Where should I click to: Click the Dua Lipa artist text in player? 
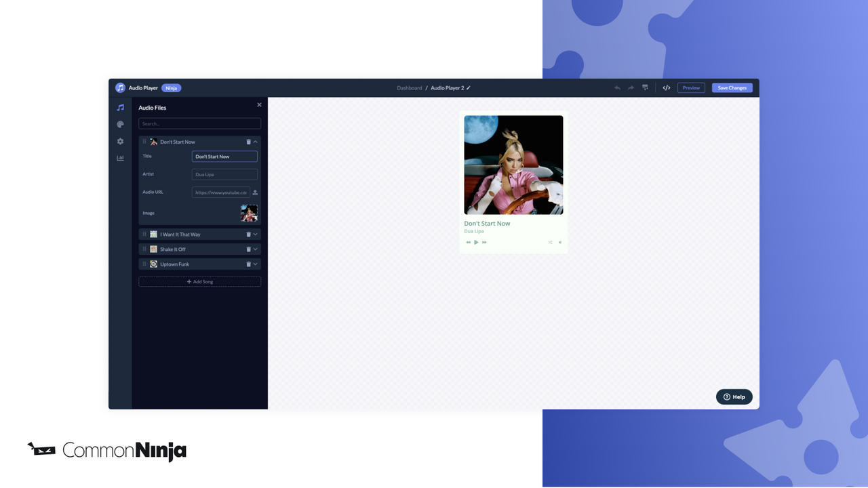coord(474,231)
